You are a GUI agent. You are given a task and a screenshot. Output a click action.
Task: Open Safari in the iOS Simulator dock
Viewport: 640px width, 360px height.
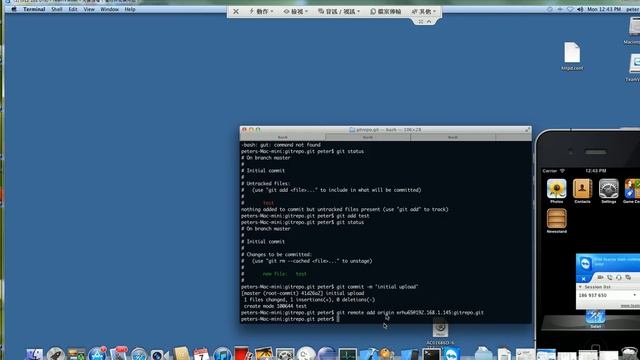point(595,318)
